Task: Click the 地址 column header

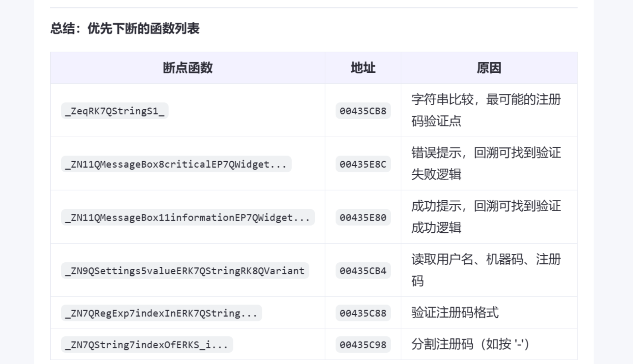Action: pos(363,68)
